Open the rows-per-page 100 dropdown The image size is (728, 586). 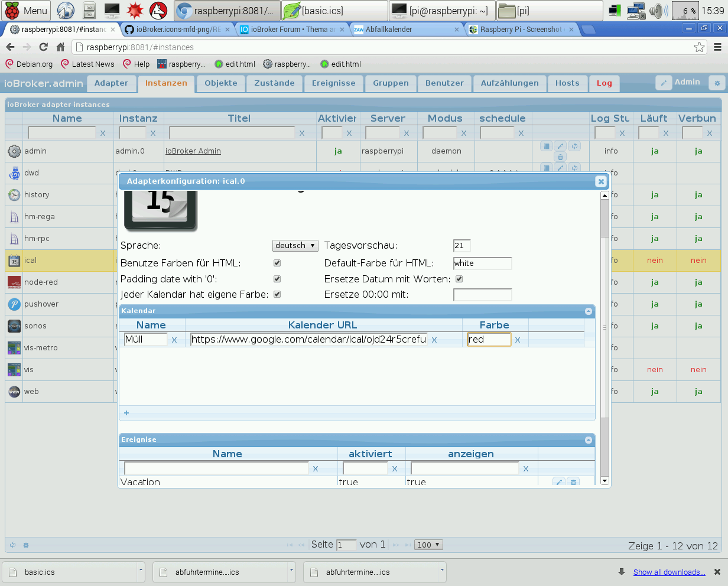tap(429, 545)
